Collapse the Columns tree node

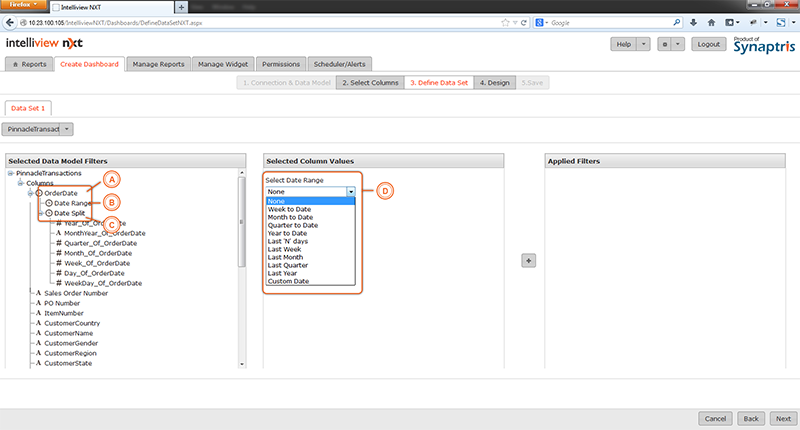[x=20, y=183]
